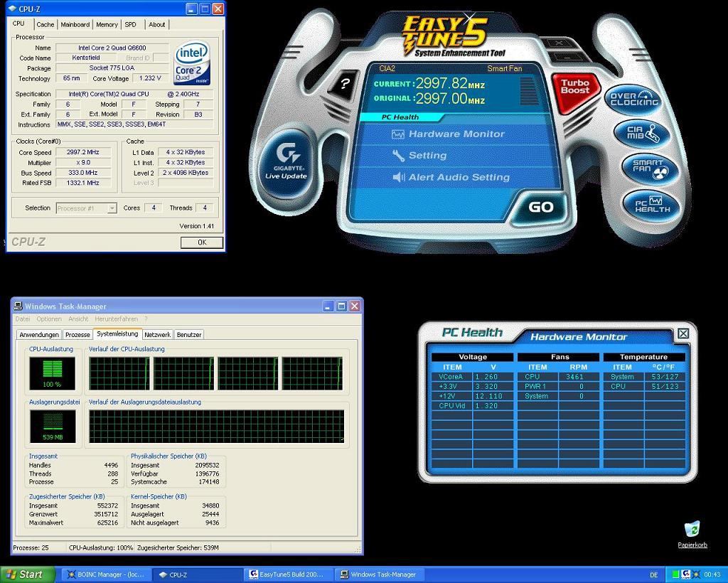Screen dimensions: 728x583
Task: Maximize the Windows Task-Manager window
Action: [341, 306]
